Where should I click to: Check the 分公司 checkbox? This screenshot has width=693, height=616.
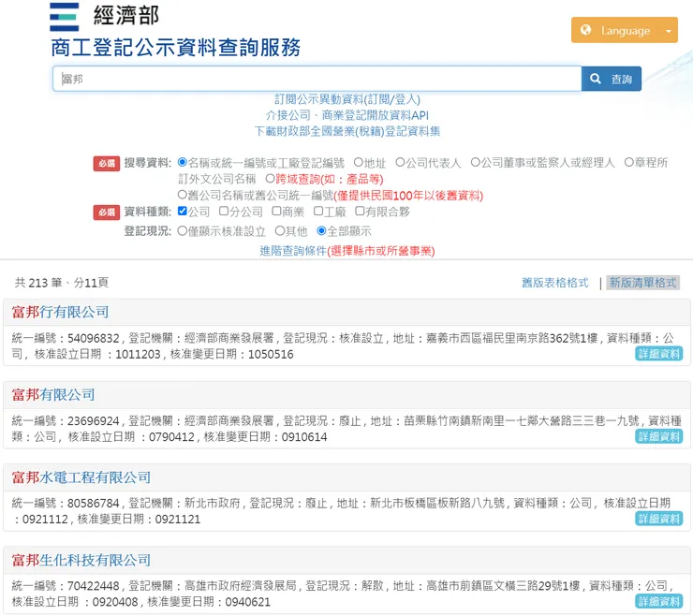pos(224,211)
